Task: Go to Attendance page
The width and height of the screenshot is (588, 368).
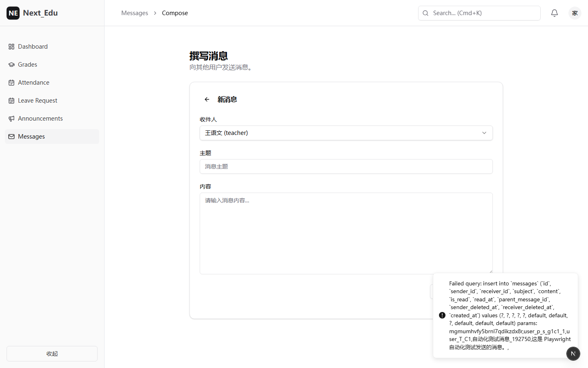Action: tap(52, 83)
